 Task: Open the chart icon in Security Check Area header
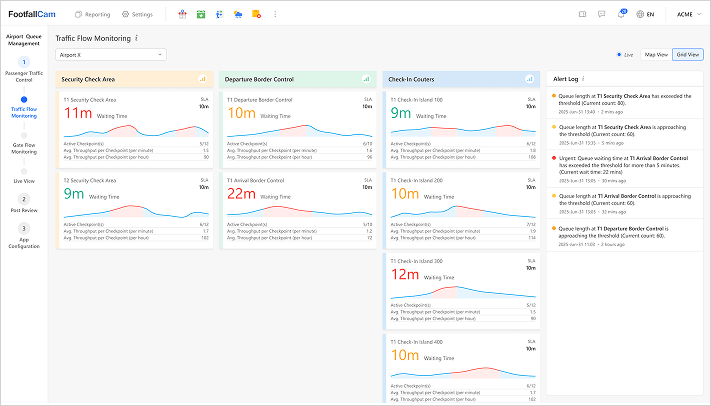[x=203, y=78]
